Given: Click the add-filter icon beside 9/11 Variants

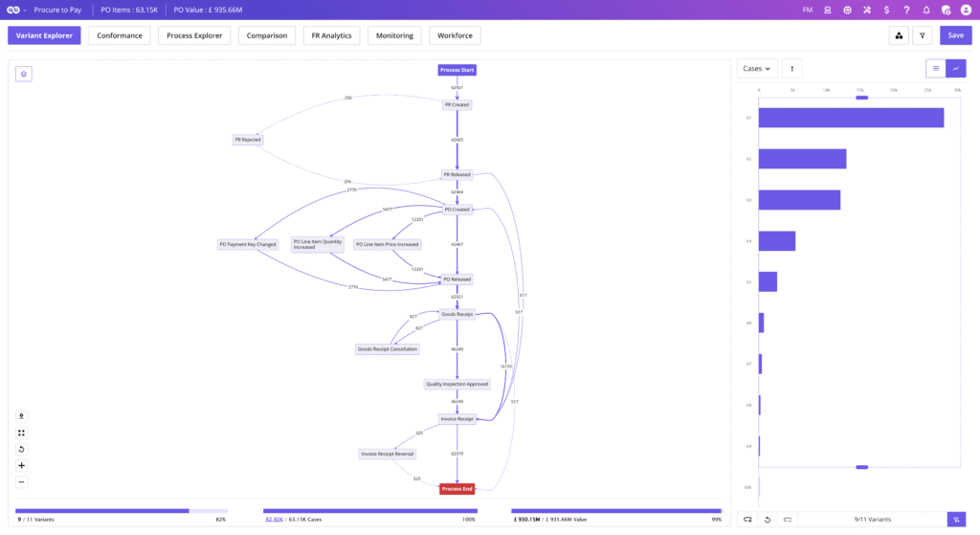Looking at the screenshot, I should click(955, 519).
